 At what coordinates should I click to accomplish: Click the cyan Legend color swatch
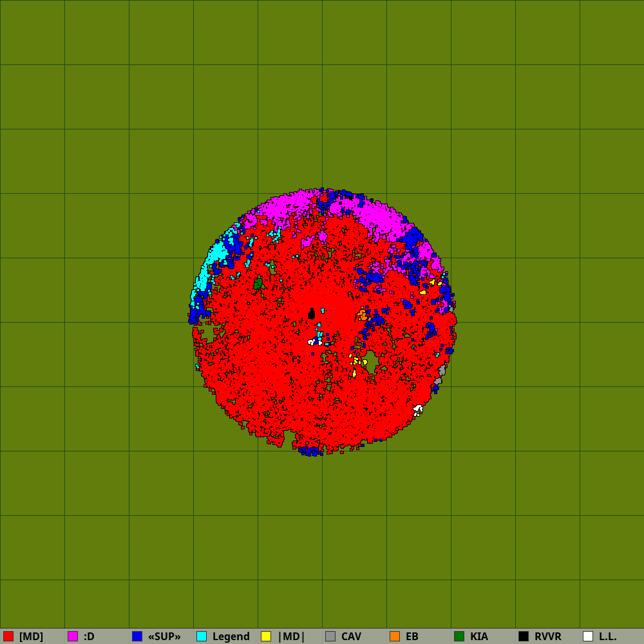(x=202, y=636)
